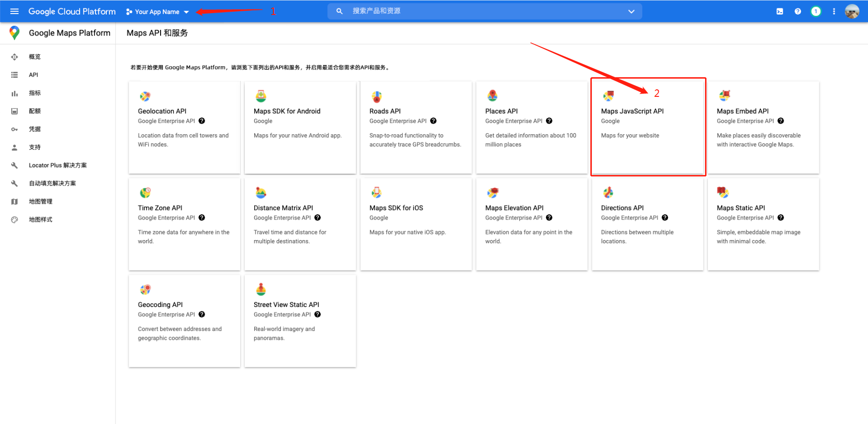Click the 凭据 key icon

click(x=15, y=129)
